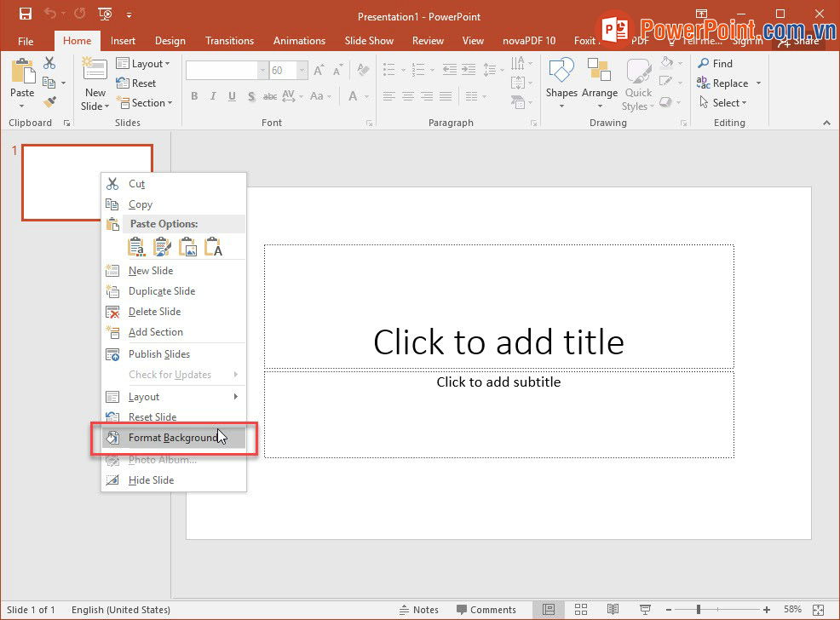Click the Format Painter brush icon
Image resolution: width=840 pixels, height=620 pixels.
[49, 103]
